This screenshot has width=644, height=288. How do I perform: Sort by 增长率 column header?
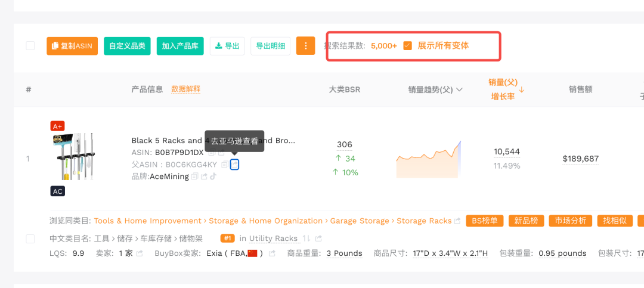tap(503, 97)
